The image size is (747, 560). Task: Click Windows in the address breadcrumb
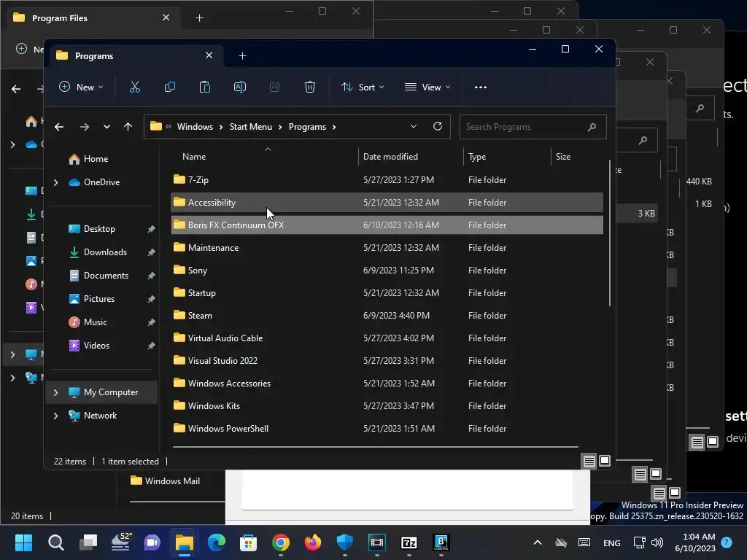[x=195, y=127]
